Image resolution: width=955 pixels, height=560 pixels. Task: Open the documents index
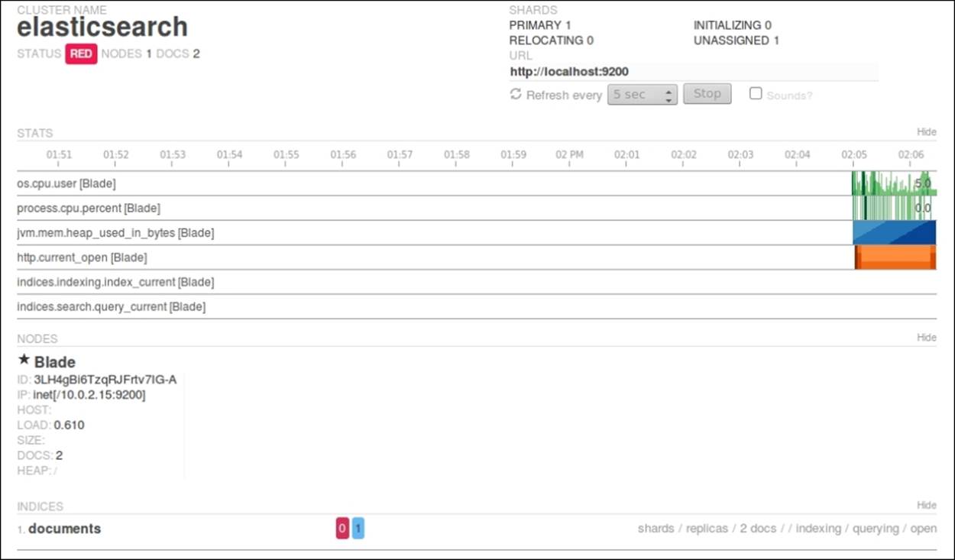click(64, 529)
